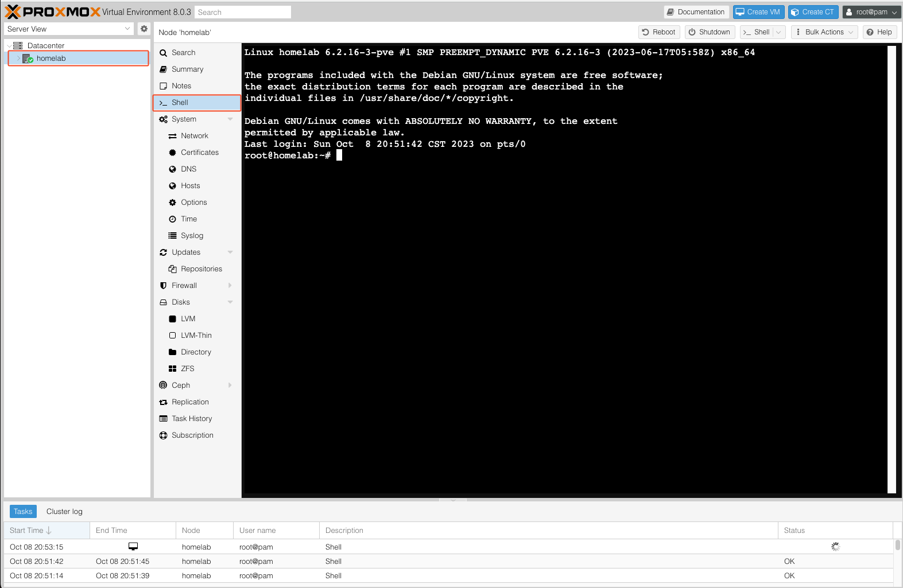
Task: Click the monitor icon in Shell task row
Action: (133, 547)
